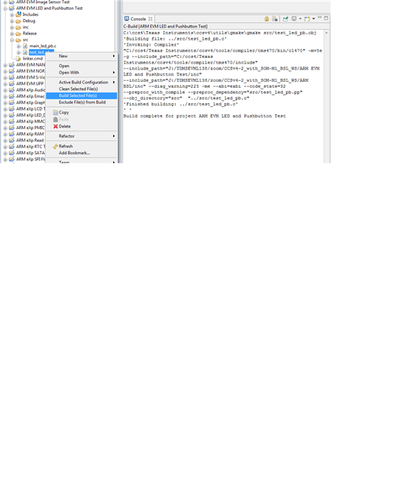Expand the main_led_pb.c node

point(18,47)
